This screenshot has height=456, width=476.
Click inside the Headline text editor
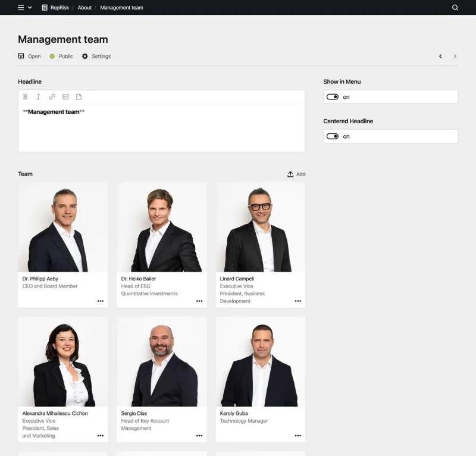point(161,125)
